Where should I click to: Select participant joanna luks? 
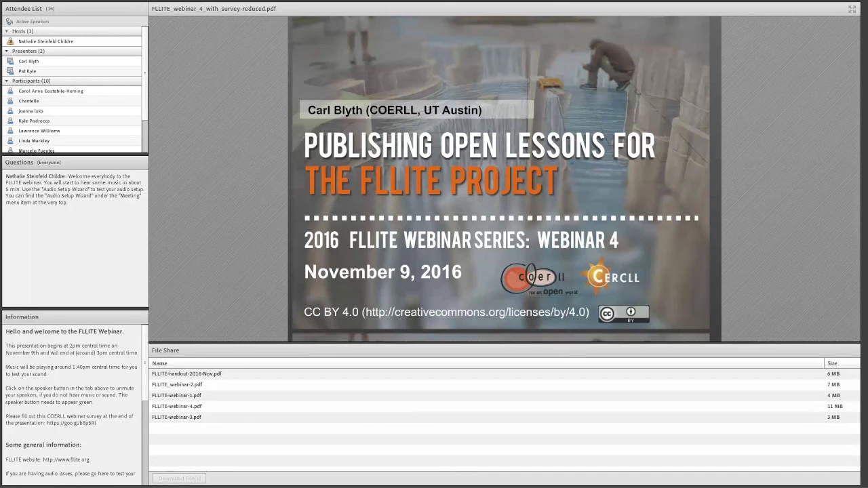click(71, 110)
